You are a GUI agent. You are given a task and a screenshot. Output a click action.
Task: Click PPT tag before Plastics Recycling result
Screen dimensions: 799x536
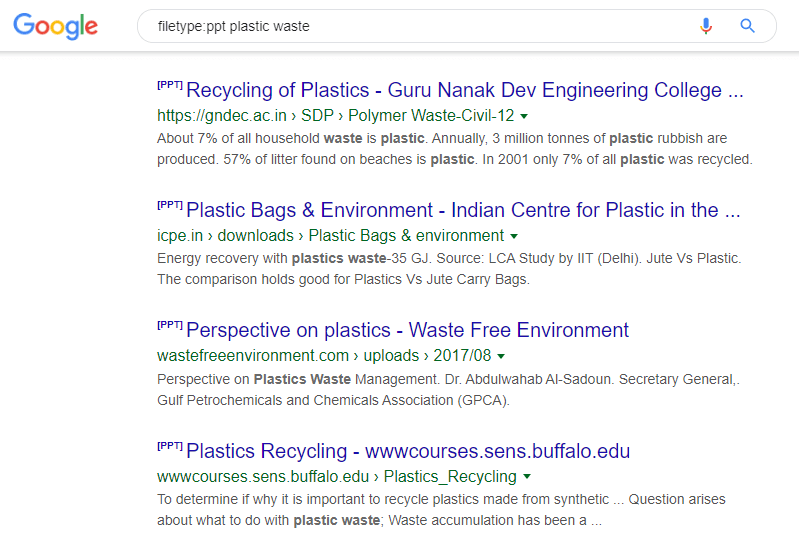pyautogui.click(x=170, y=446)
